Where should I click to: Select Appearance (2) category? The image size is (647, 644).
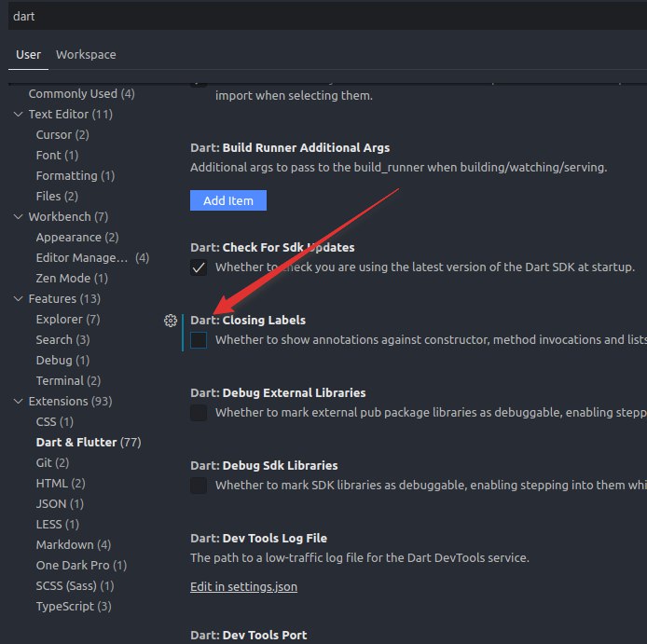coord(77,238)
